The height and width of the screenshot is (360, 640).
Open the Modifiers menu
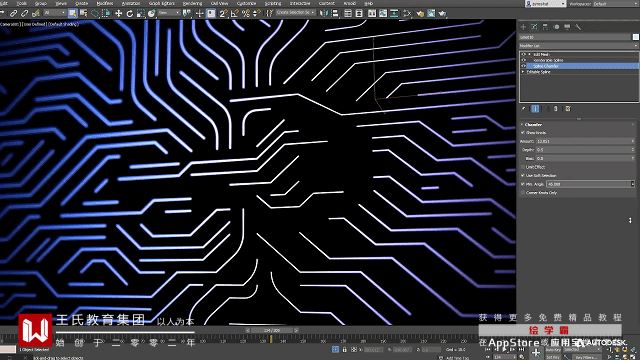click(104, 3)
